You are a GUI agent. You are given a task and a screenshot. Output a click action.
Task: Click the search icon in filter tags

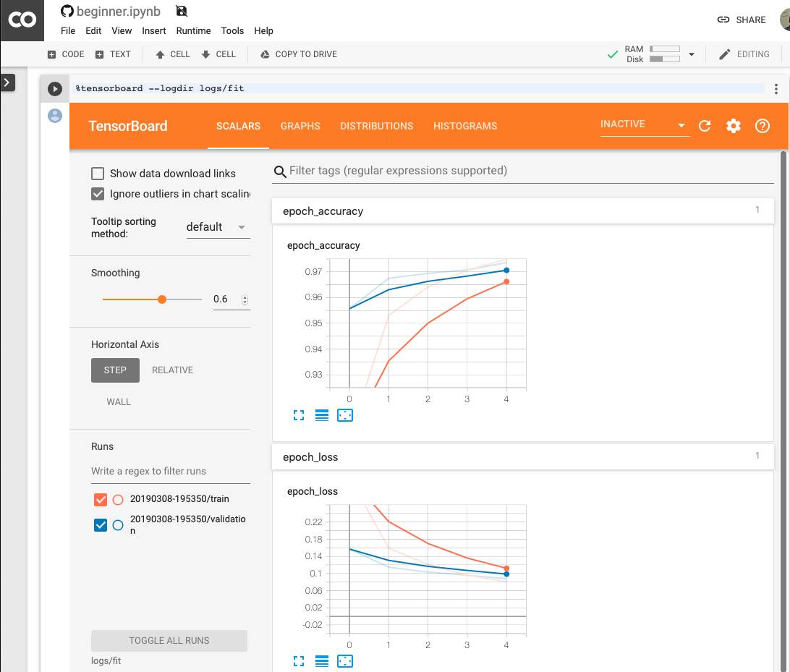[x=280, y=171]
